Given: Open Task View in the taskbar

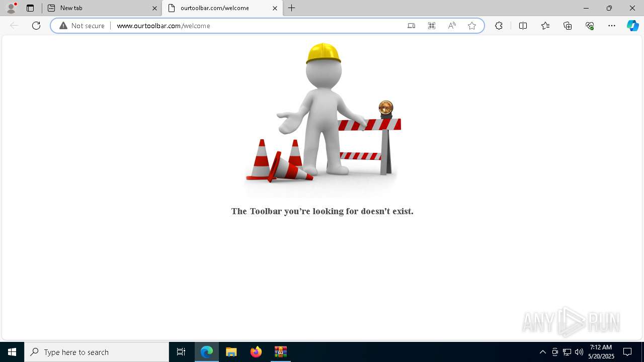Looking at the screenshot, I should tap(181, 352).
